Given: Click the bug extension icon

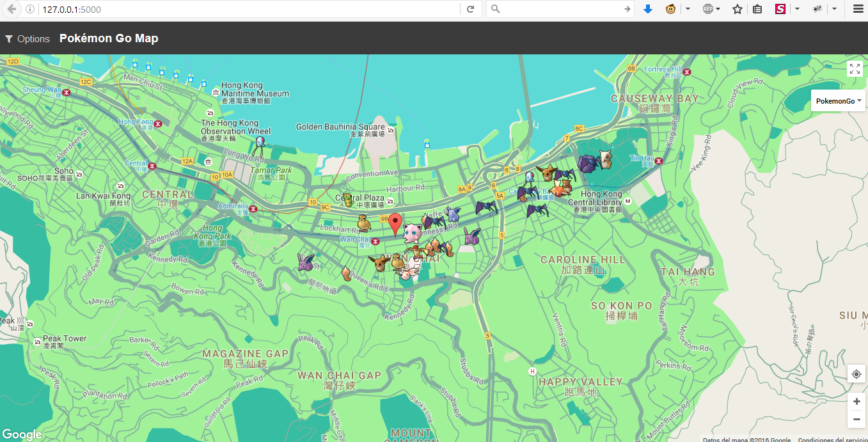Looking at the screenshot, I should (817, 10).
